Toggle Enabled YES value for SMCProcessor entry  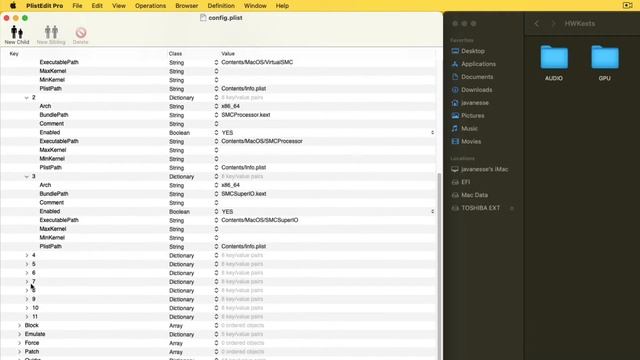pyautogui.click(x=227, y=133)
